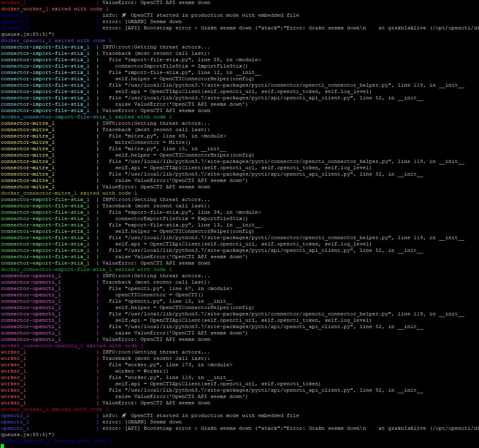
Task: Click the green terminal cursor block
Action: [x=2, y=446]
